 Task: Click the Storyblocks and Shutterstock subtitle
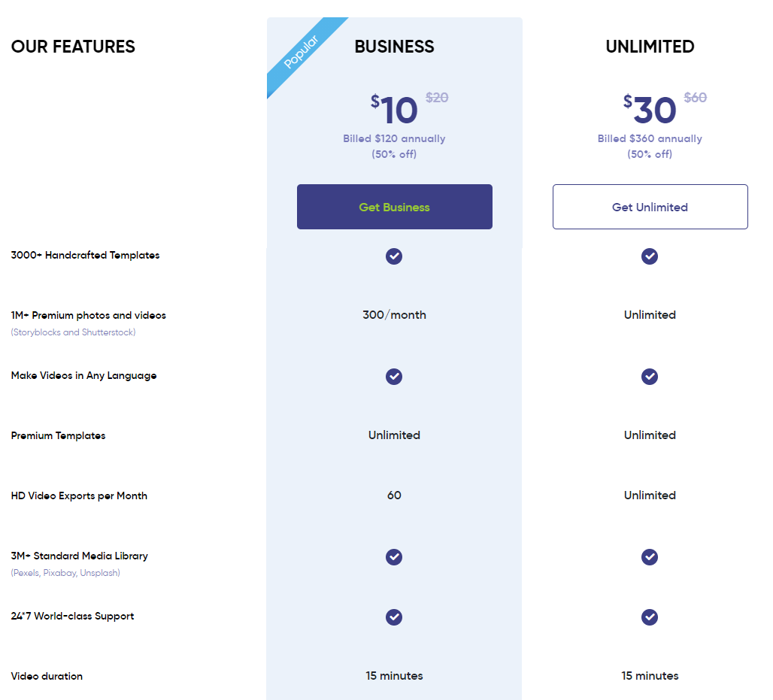click(x=74, y=332)
